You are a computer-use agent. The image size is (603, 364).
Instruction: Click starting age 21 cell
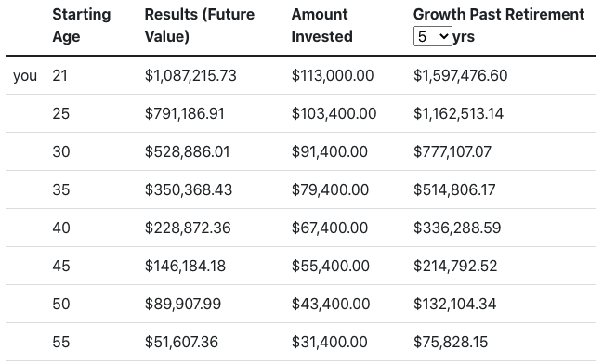tap(60, 75)
